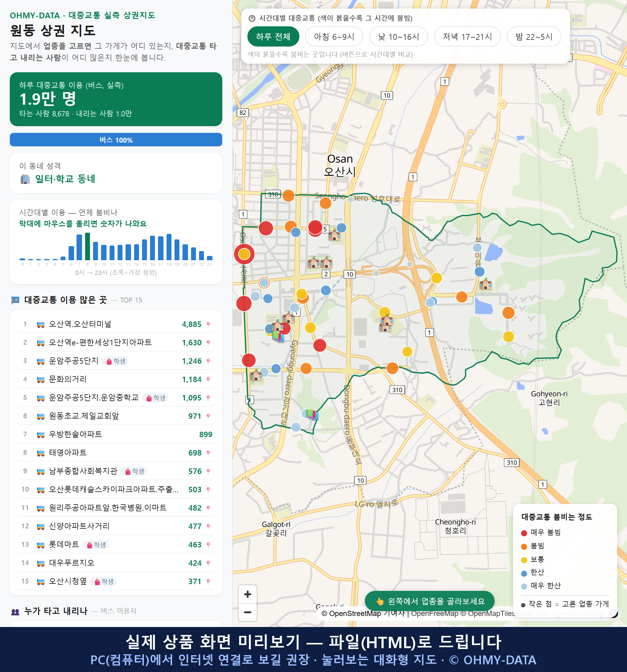Click pin icon for 태영아파트
This screenshot has height=672, width=627.
(208, 453)
